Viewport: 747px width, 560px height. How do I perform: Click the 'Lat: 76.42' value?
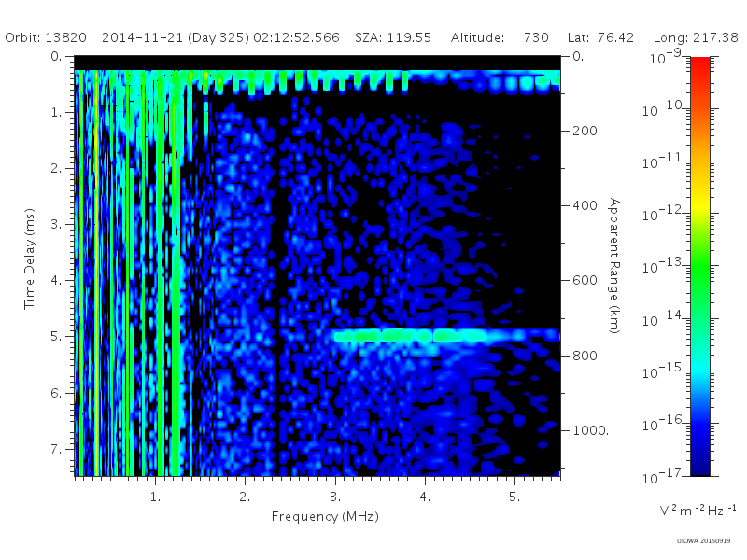(600, 37)
